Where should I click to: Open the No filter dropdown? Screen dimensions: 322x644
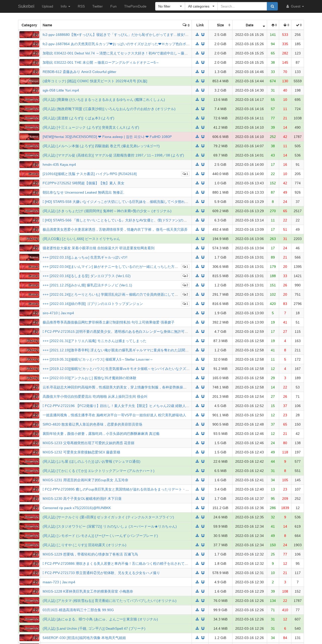[x=170, y=6]
